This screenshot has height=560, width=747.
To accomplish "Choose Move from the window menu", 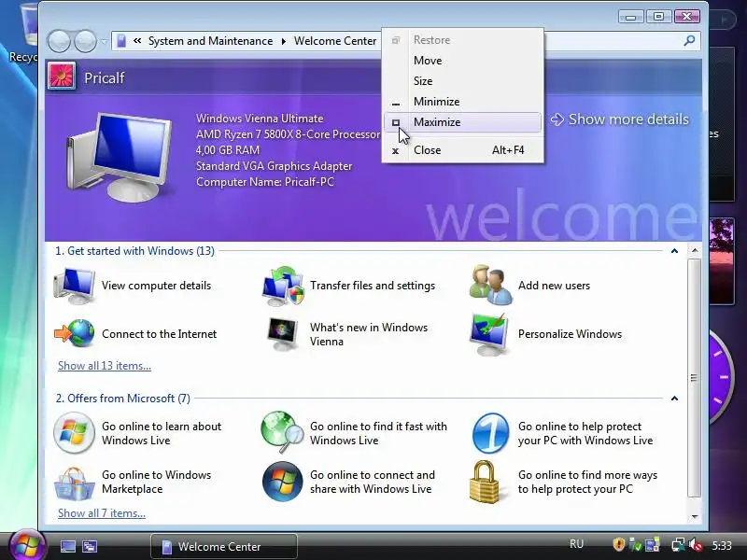I will [x=462, y=61].
